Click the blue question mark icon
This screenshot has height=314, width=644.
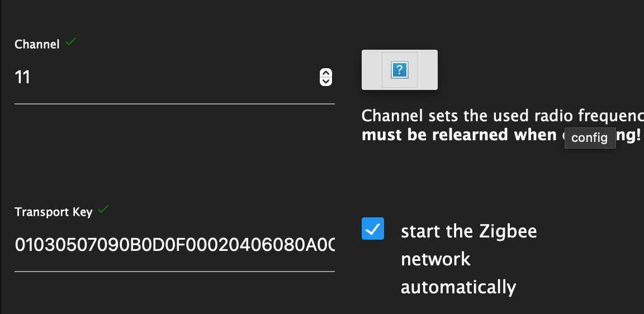(x=399, y=70)
